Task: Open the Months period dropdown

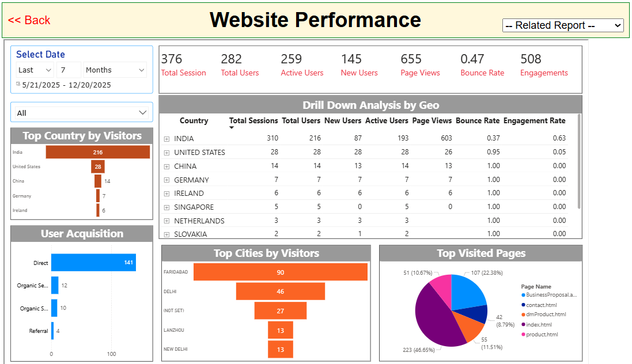Action: pos(115,70)
